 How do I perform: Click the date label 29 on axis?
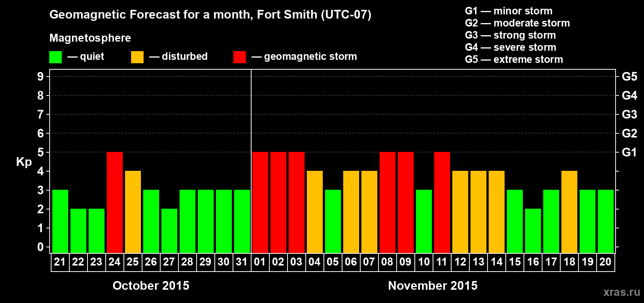point(205,262)
